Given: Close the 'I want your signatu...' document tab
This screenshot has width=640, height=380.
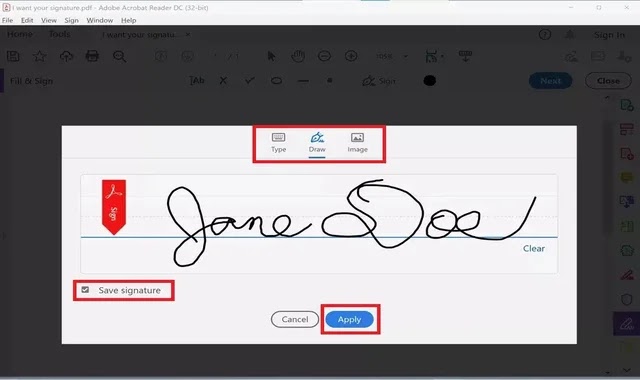Looking at the screenshot, I should (188, 35).
